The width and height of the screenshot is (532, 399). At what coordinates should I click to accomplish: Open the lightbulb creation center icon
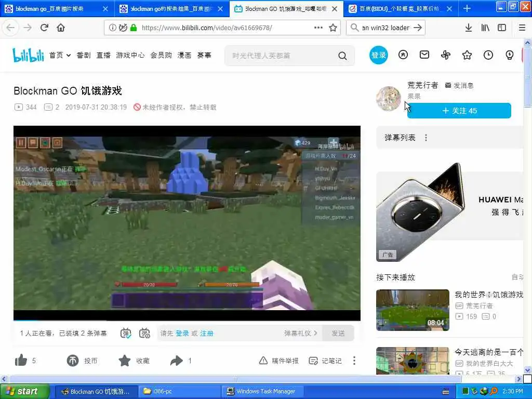tap(510, 55)
